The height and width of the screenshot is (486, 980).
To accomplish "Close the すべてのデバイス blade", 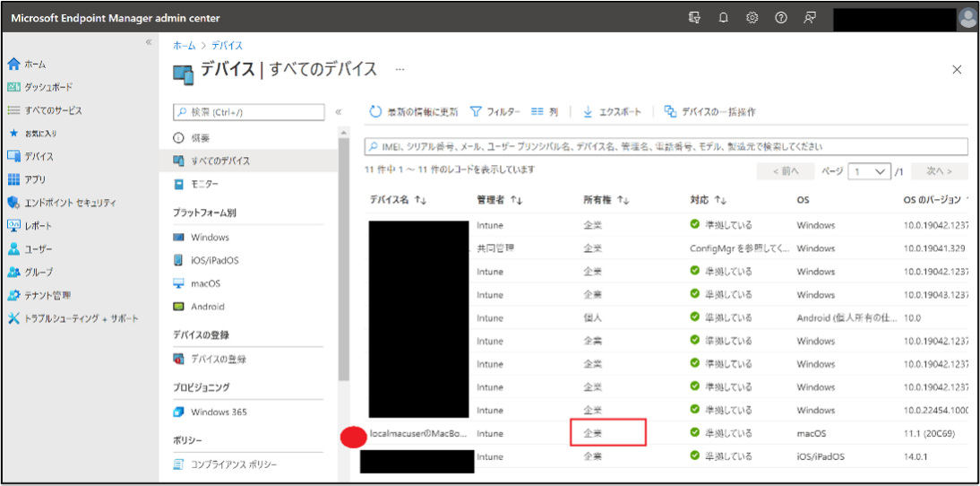I will pos(956,69).
